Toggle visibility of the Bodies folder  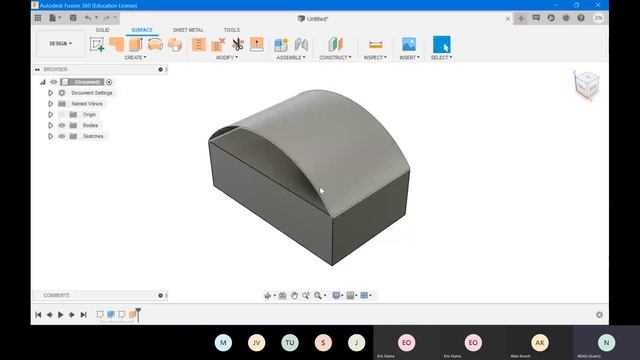point(62,125)
